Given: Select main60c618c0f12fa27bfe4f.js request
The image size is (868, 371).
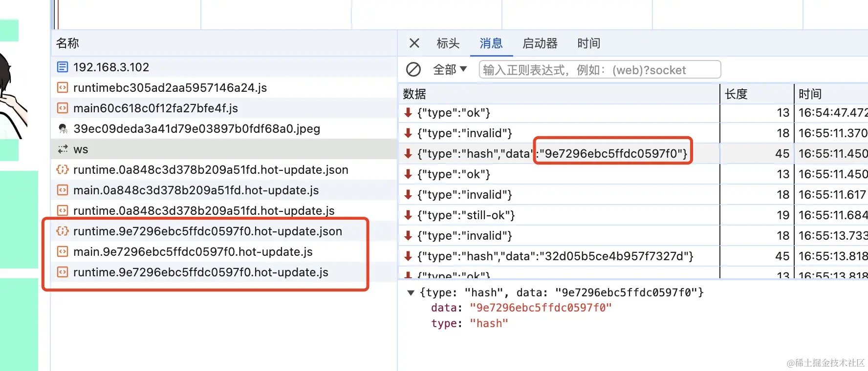Looking at the screenshot, I should click(x=224, y=108).
